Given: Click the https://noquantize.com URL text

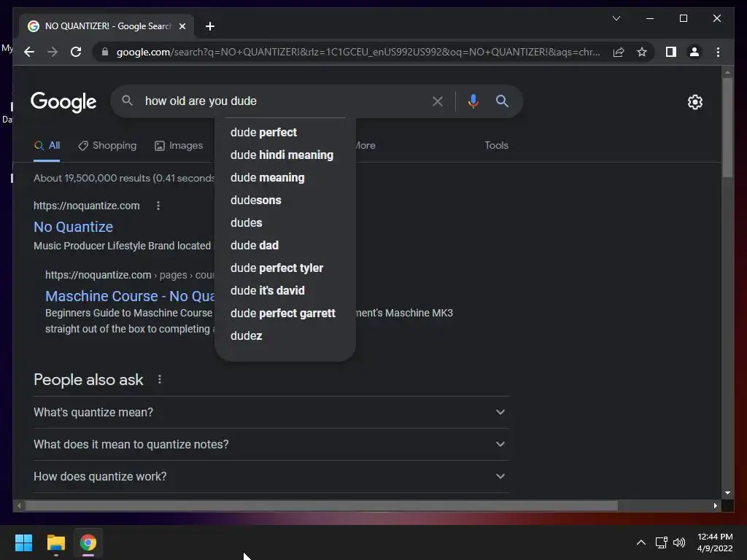Looking at the screenshot, I should click(x=87, y=206).
